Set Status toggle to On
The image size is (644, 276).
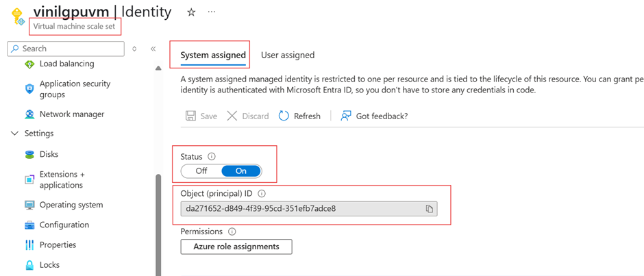point(241,171)
